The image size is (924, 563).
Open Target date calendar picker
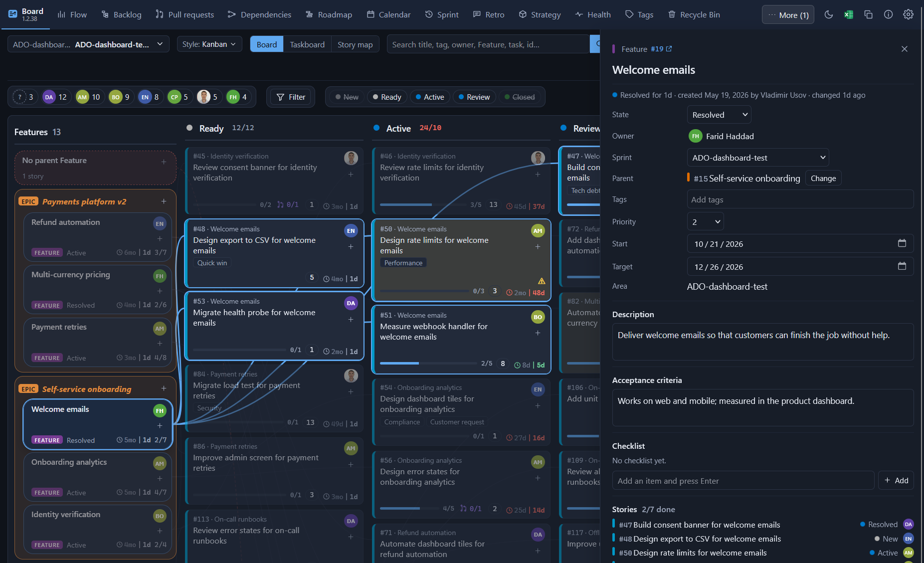coord(902,266)
